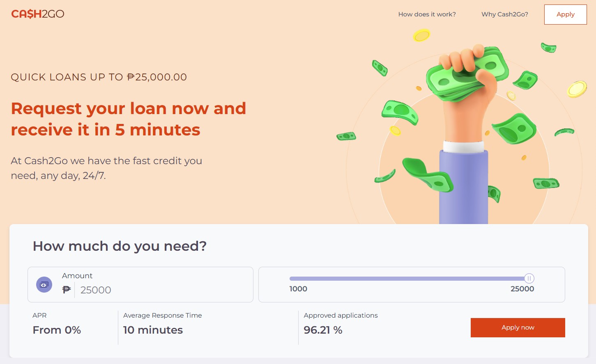Open the 'Why Cash2Go?' navigation item
This screenshot has width=596, height=364.
click(x=504, y=14)
